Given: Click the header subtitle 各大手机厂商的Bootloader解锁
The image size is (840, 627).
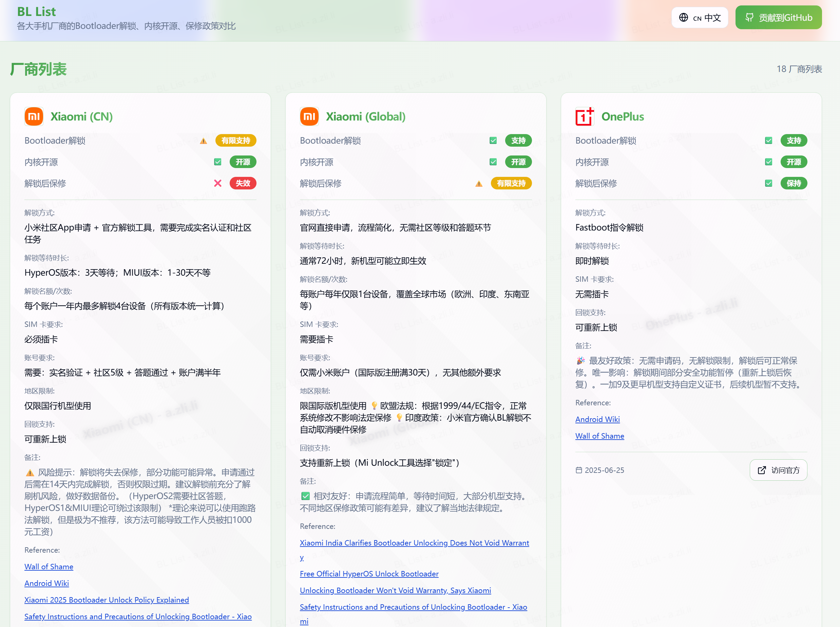Looking at the screenshot, I should (x=126, y=26).
